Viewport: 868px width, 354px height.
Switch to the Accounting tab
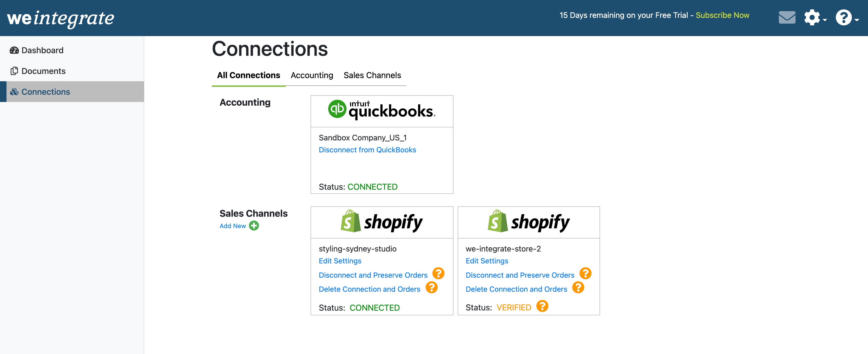click(x=312, y=75)
